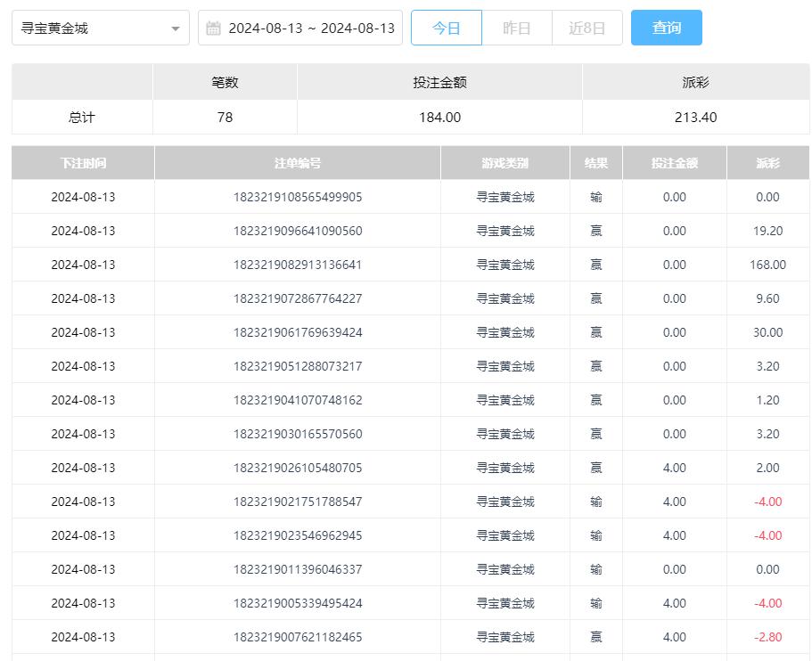This screenshot has height=661, width=812.
Task: Click the red -2.80 payout value
Action: pos(767,637)
